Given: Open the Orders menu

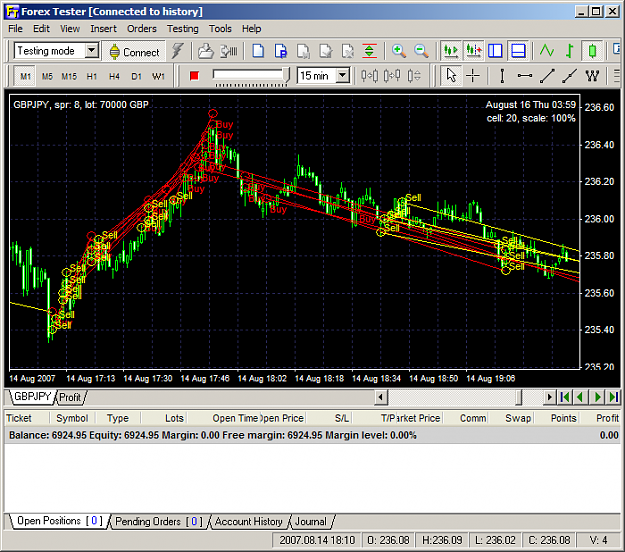Looking at the screenshot, I should (x=142, y=29).
